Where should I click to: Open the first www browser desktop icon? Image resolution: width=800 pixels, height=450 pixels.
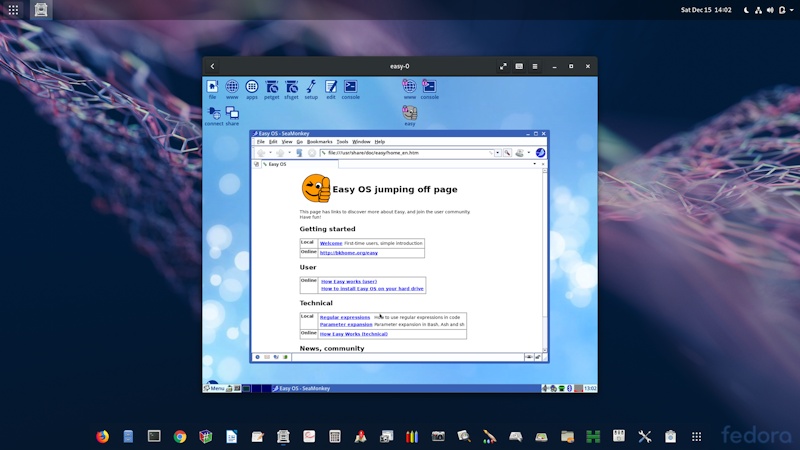(x=232, y=89)
